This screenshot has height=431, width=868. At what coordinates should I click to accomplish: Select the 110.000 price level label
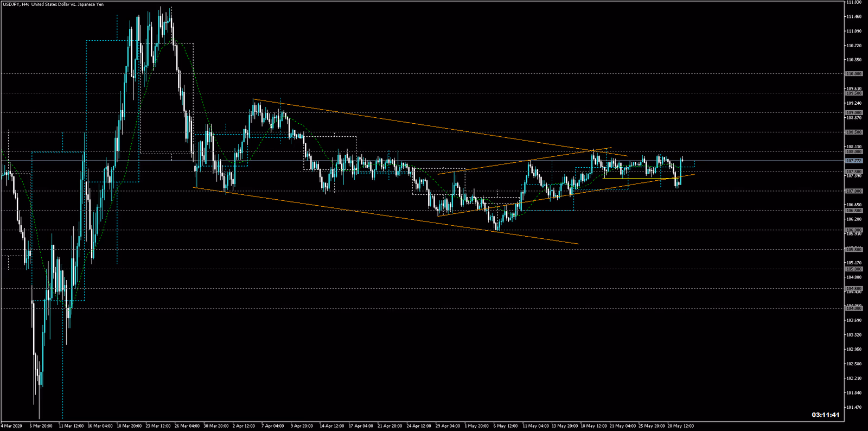coord(854,74)
